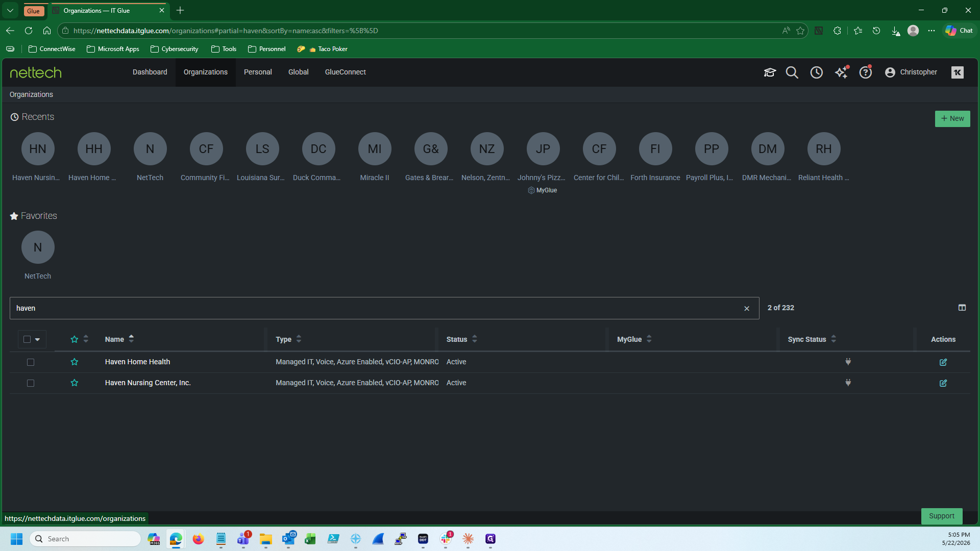Viewport: 980px width, 551px height.
Task: Open the Support button at bottom right
Action: (942, 516)
